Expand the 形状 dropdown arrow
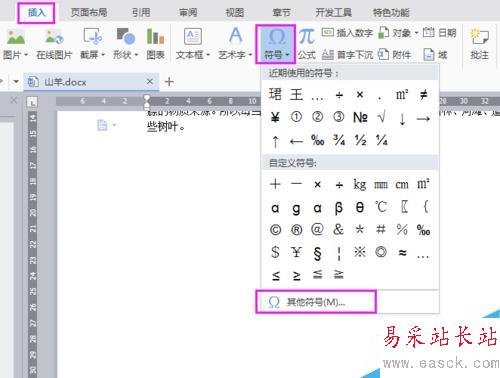500x378 pixels. [136, 55]
